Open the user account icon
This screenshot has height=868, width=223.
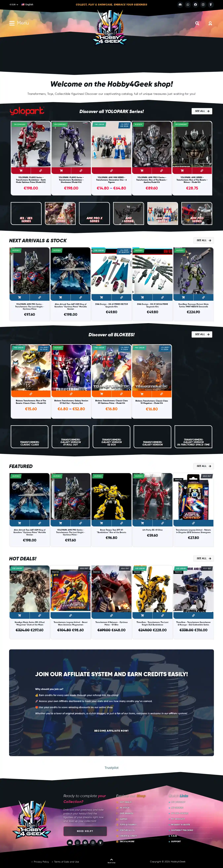point(210,23)
